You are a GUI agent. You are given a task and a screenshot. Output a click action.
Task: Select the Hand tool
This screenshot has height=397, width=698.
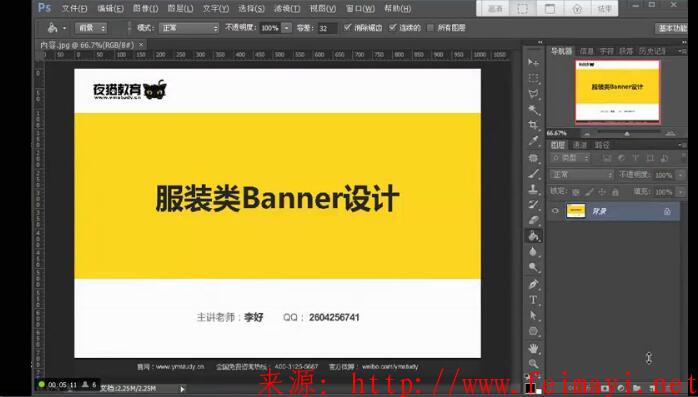pyautogui.click(x=533, y=348)
